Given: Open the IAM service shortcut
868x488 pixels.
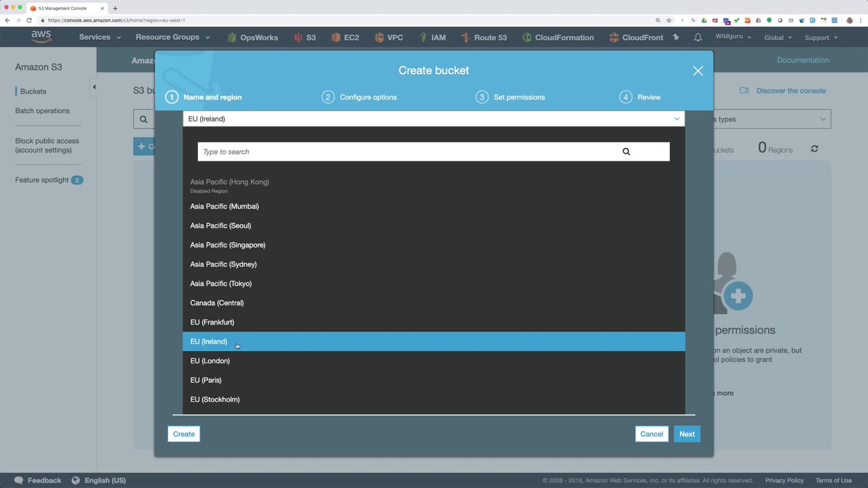Looking at the screenshot, I should click(x=432, y=37).
